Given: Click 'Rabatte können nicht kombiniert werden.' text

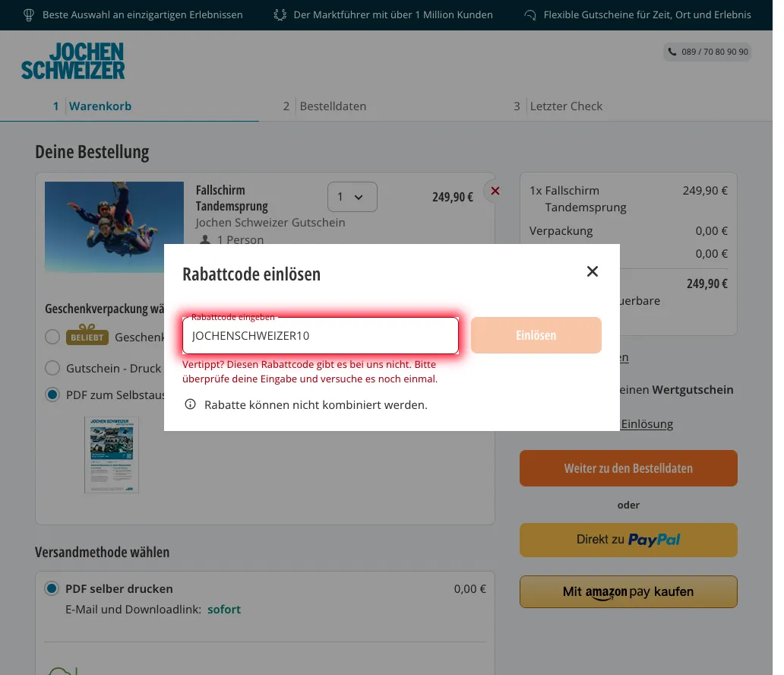Looking at the screenshot, I should (x=316, y=405).
